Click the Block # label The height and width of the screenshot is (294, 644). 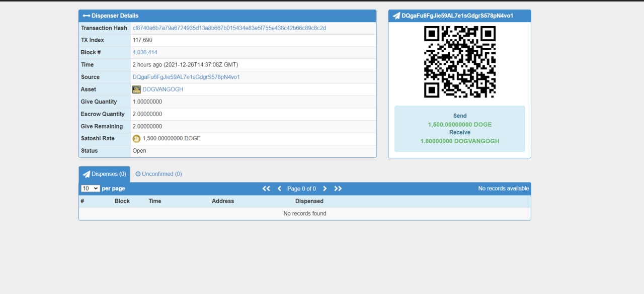pos(91,52)
